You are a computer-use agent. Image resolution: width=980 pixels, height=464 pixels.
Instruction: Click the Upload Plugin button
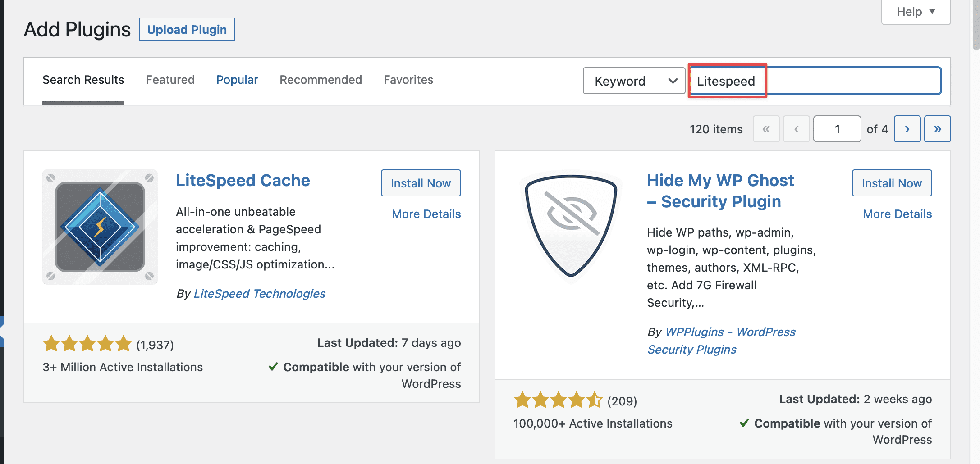[187, 30]
